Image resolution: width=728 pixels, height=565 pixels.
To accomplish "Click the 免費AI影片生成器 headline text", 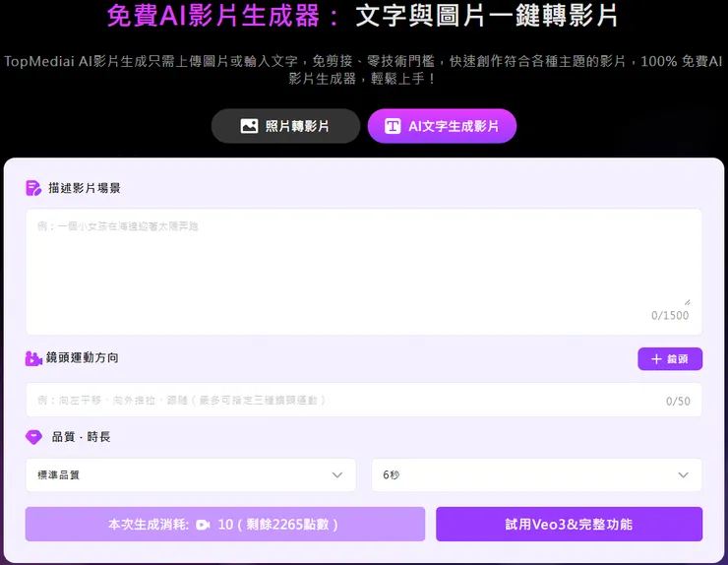I will 213,16.
